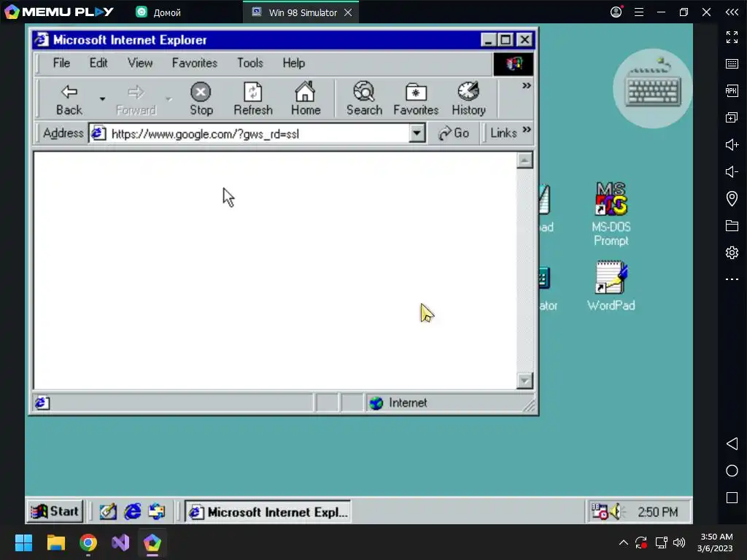Open MEmu GPS location icon
The width and height of the screenshot is (747, 560).
point(732,198)
